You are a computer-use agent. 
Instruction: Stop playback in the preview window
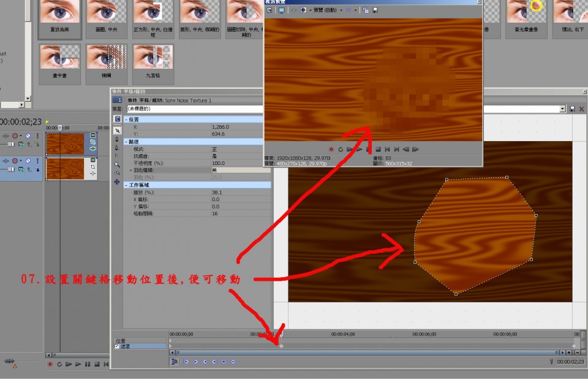click(x=378, y=149)
